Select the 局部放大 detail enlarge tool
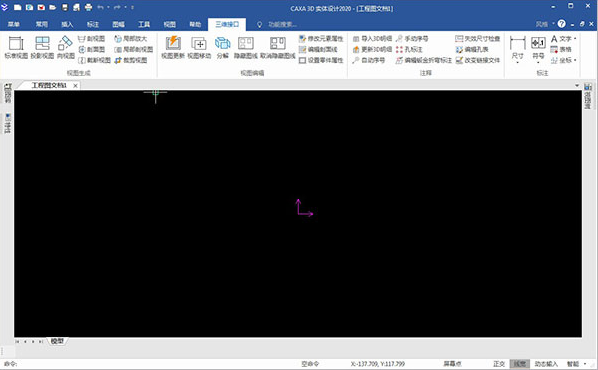 pyautogui.click(x=130, y=39)
